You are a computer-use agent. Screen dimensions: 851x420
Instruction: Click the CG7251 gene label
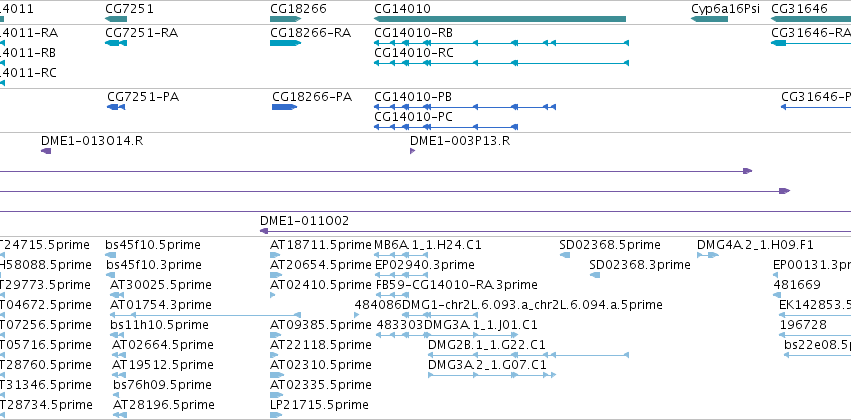[x=129, y=9]
